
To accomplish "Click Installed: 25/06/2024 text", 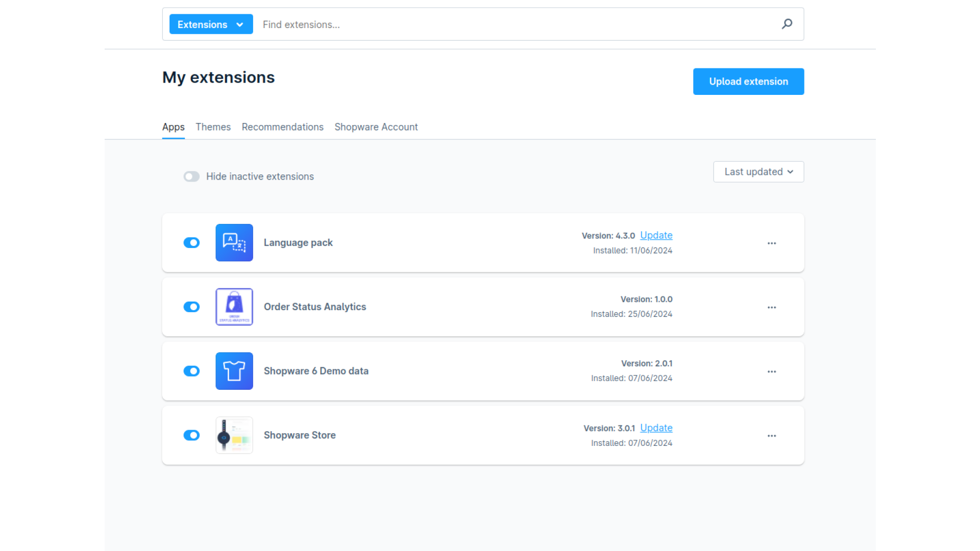I will tap(631, 314).
